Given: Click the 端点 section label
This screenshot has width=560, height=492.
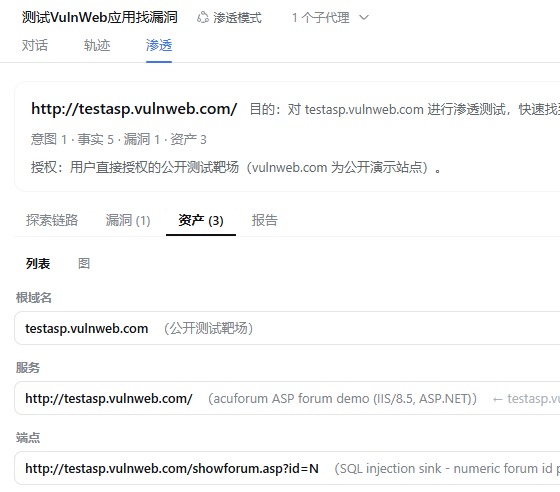Looking at the screenshot, I should tap(28, 437).
